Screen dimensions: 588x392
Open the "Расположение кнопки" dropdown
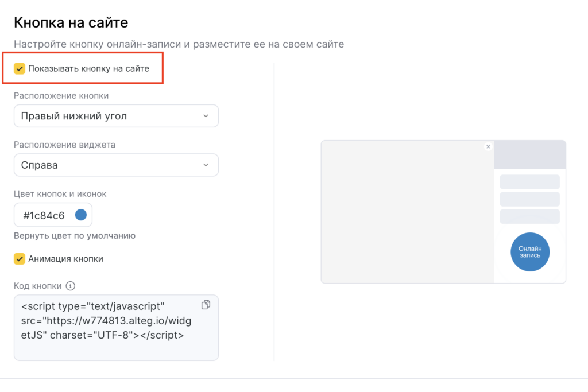click(115, 116)
